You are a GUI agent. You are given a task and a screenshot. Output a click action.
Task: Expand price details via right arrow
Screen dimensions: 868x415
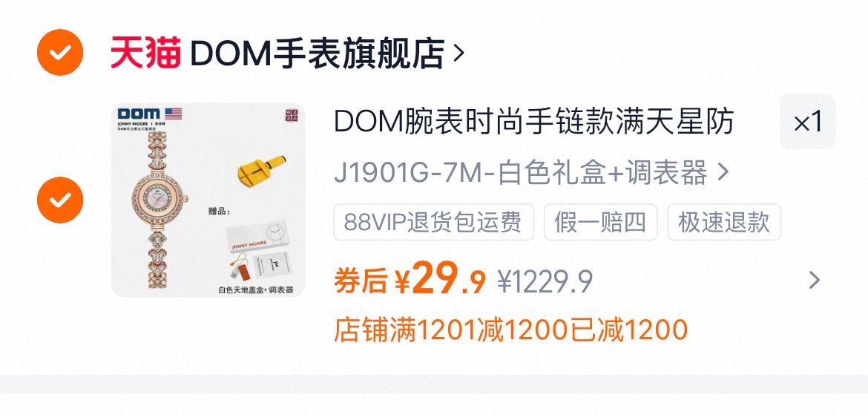pos(814,281)
